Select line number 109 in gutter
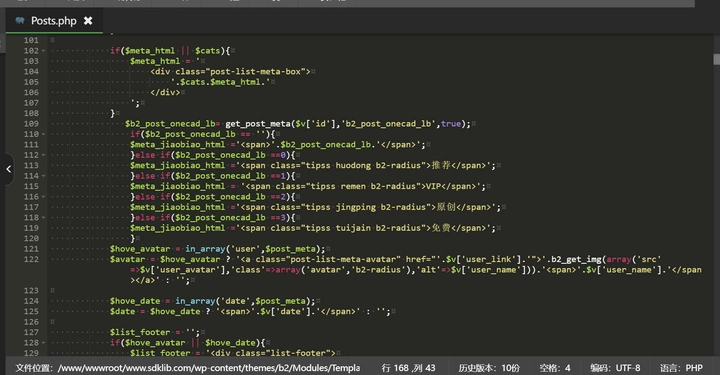 point(31,124)
